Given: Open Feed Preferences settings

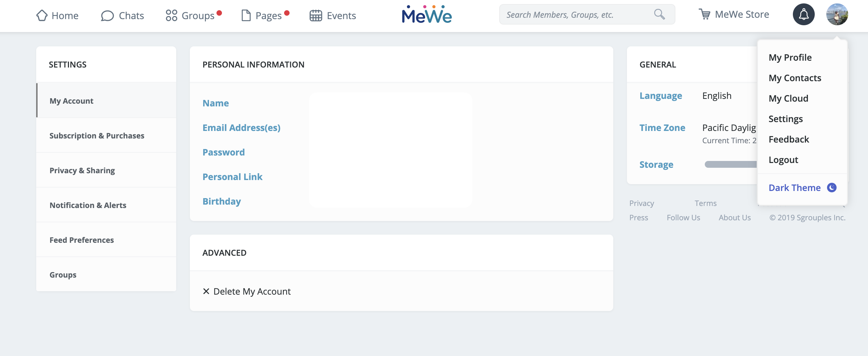Looking at the screenshot, I should 106,240.
